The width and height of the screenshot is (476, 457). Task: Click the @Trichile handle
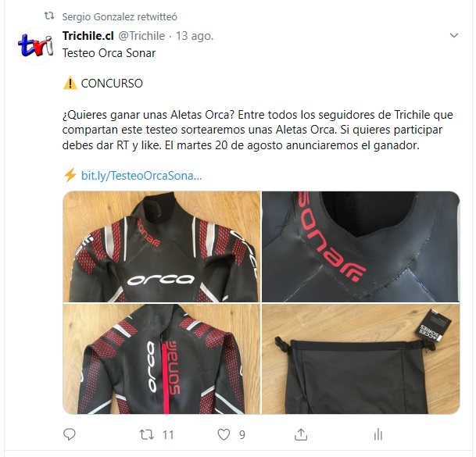click(x=141, y=36)
